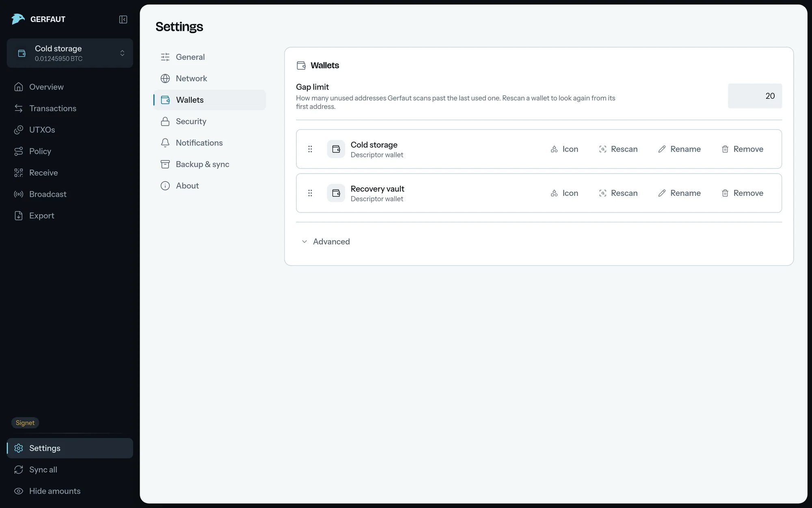The height and width of the screenshot is (508, 812).
Task: Change Icon for Cold storage wallet
Action: pyautogui.click(x=564, y=149)
